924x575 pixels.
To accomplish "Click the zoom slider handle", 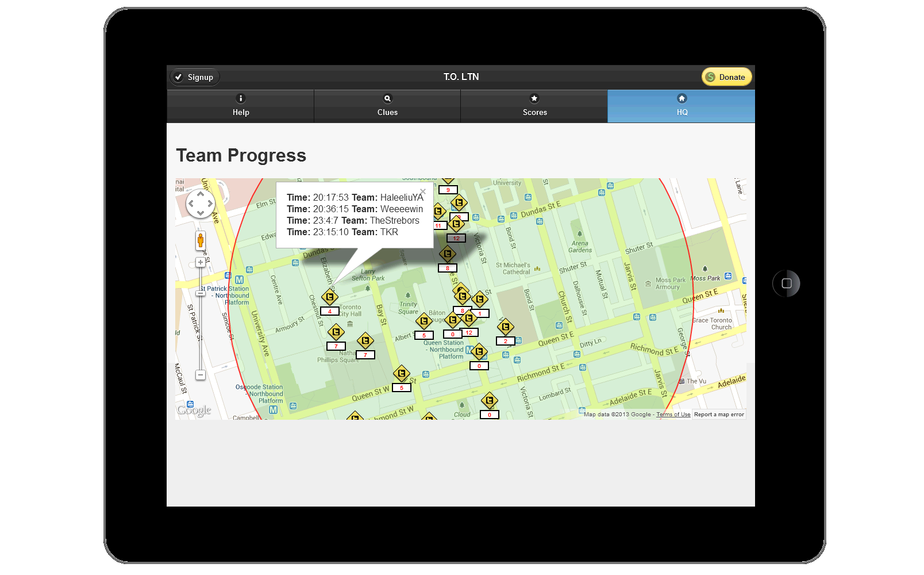I will 201,293.
